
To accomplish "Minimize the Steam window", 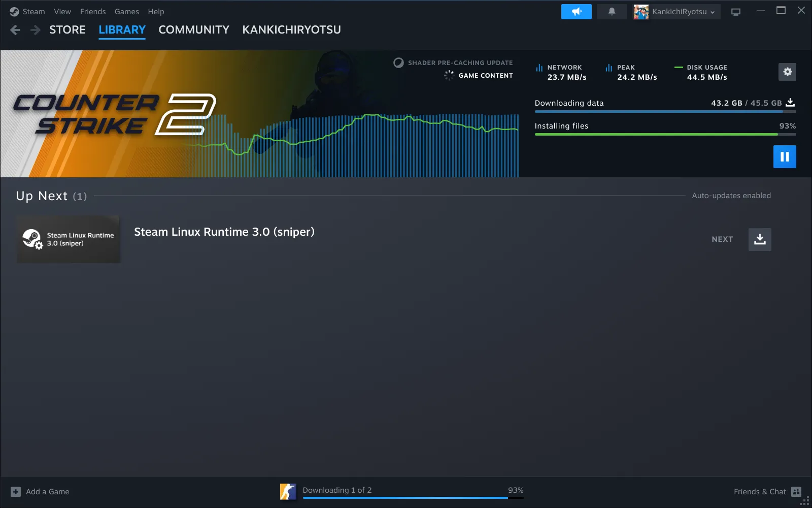I will (x=760, y=11).
